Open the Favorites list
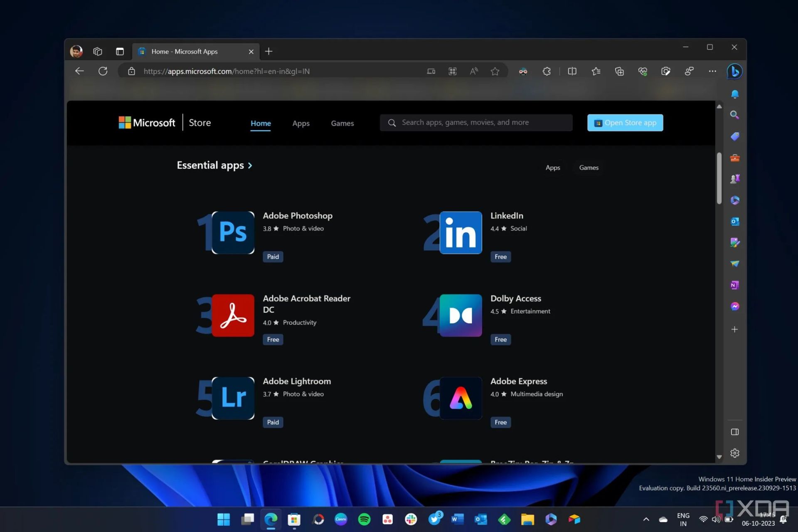798x532 pixels. [596, 71]
